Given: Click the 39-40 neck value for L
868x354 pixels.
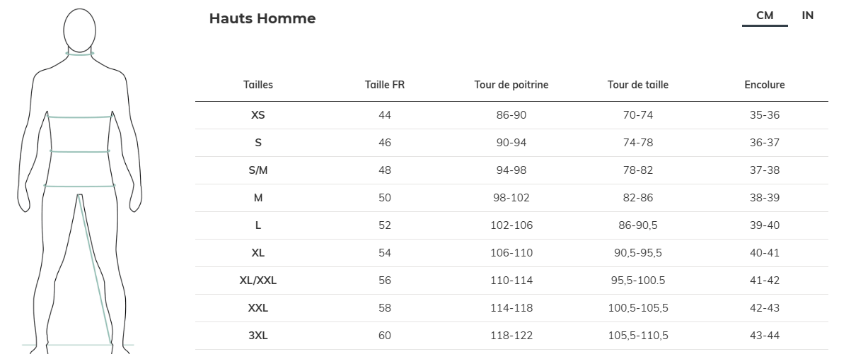Looking at the screenshot, I should [x=765, y=225].
